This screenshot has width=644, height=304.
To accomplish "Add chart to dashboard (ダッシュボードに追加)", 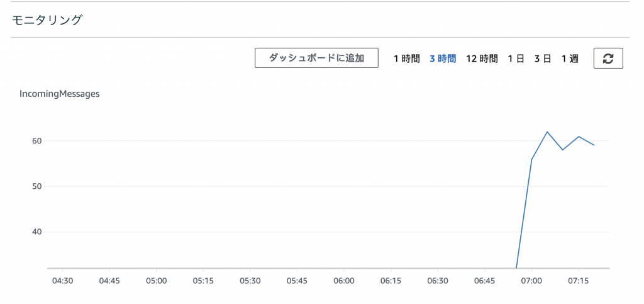I will point(316,58).
